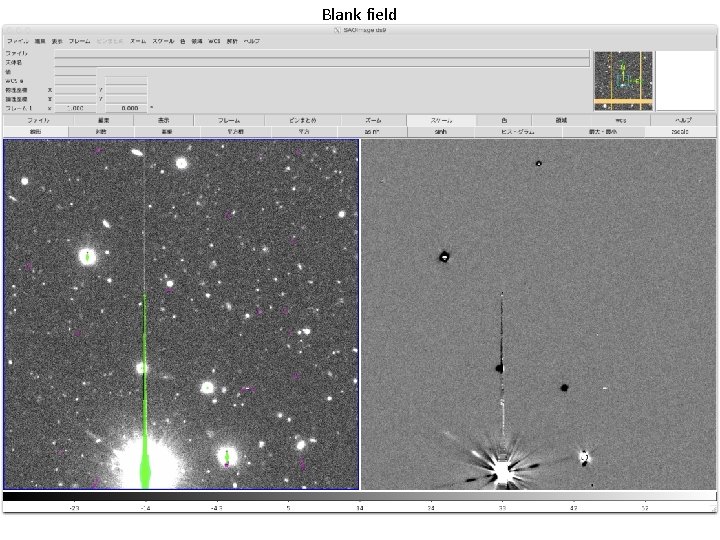This screenshot has width=720, height=540.
Task: Click the left frame showing the star field
Action: (181, 314)
